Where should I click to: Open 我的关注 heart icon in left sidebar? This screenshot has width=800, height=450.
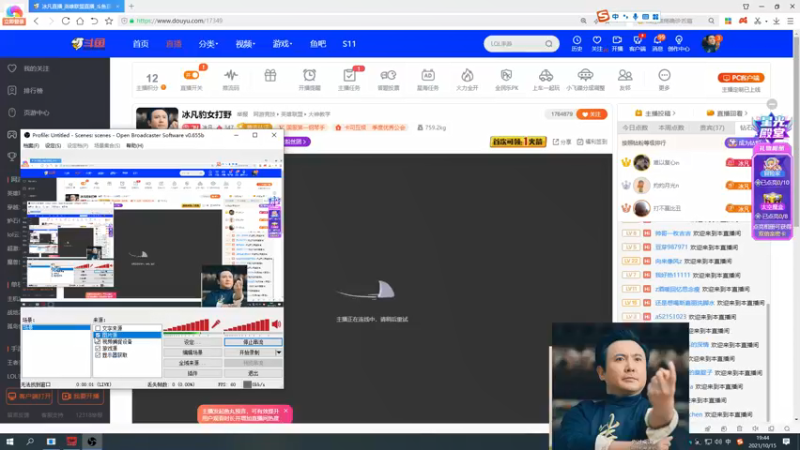click(x=12, y=68)
